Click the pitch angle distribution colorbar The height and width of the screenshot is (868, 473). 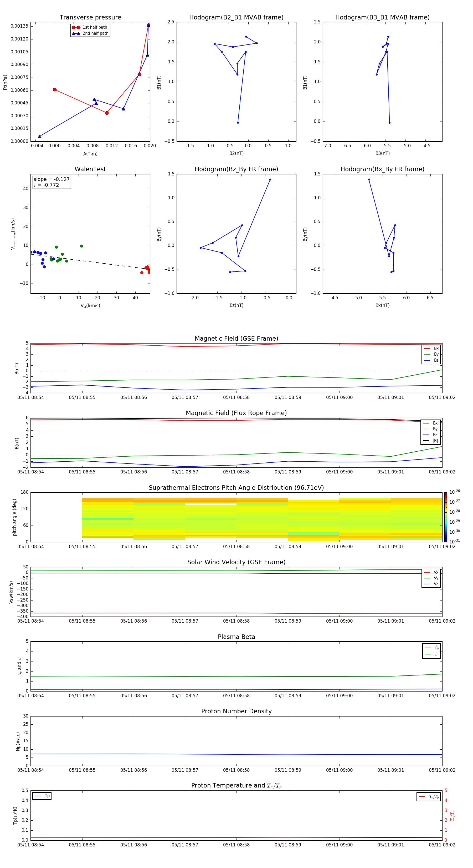pyautogui.click(x=445, y=517)
